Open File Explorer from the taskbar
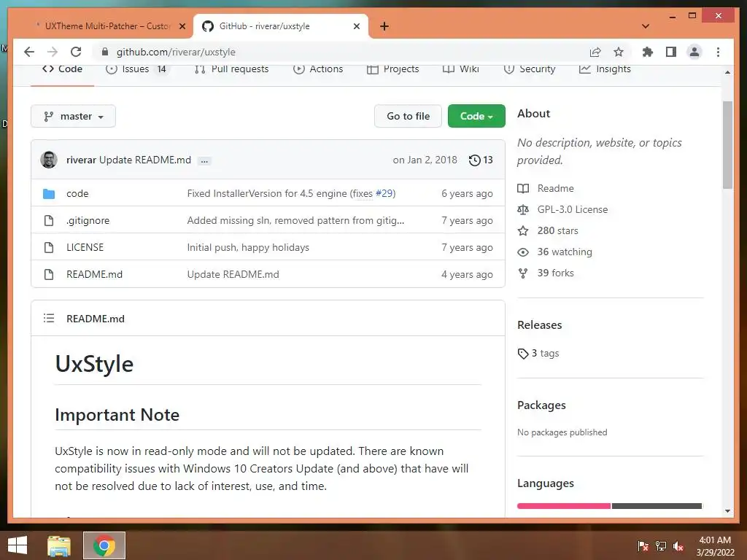This screenshot has height=560, width=747. 59,545
